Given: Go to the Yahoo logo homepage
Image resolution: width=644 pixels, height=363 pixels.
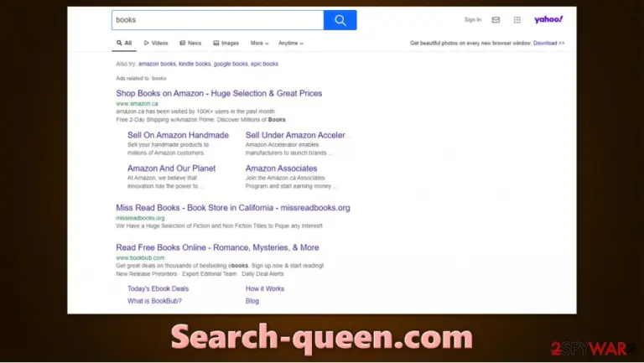Looking at the screenshot, I should click(548, 19).
